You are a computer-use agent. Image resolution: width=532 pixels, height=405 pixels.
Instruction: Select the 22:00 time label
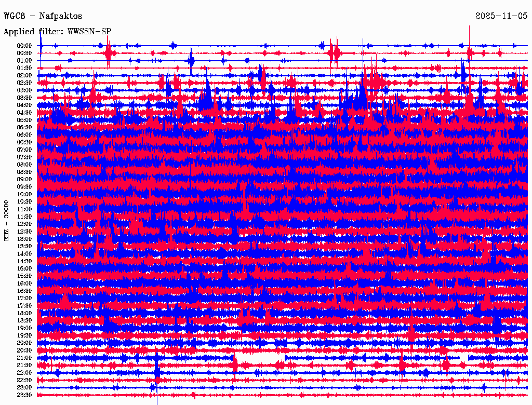(24, 373)
